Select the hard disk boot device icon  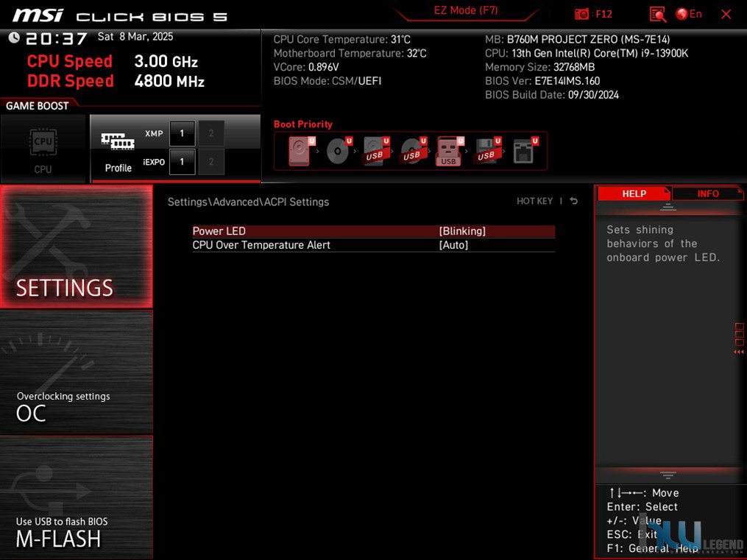300,151
